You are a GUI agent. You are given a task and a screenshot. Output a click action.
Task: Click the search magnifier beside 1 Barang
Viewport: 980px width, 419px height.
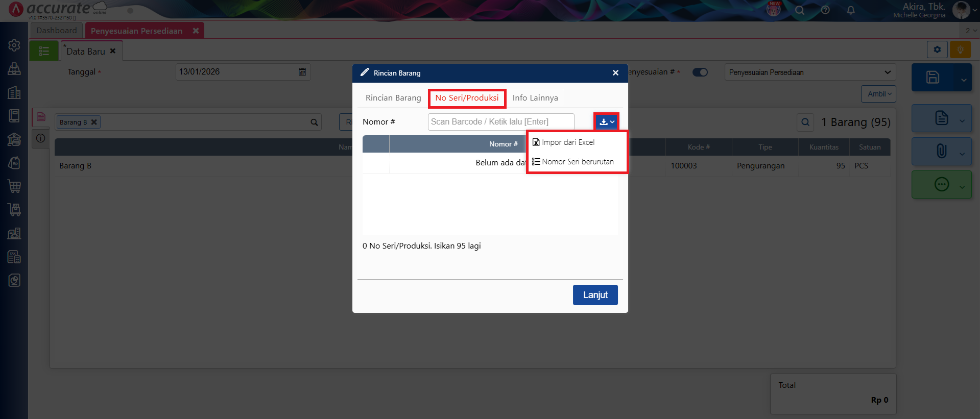pyautogui.click(x=805, y=122)
